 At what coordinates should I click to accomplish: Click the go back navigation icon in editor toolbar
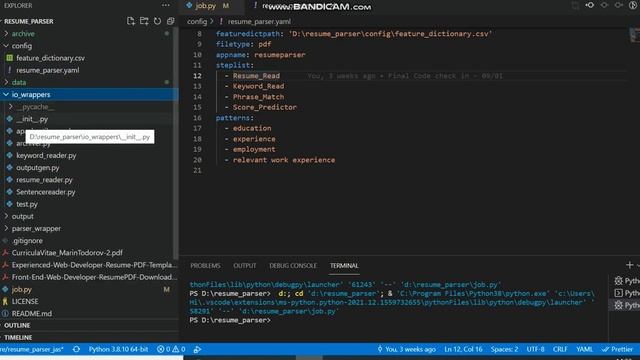coord(590,5)
